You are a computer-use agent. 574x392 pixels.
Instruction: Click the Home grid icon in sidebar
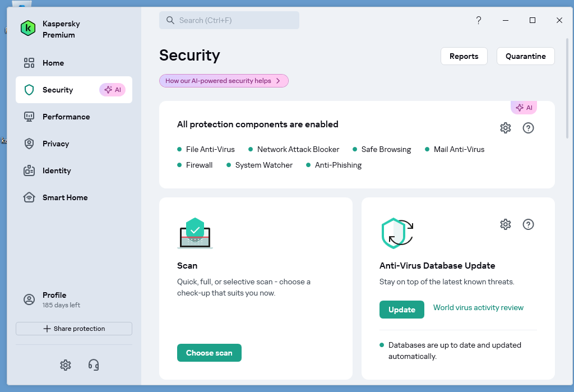(x=29, y=63)
